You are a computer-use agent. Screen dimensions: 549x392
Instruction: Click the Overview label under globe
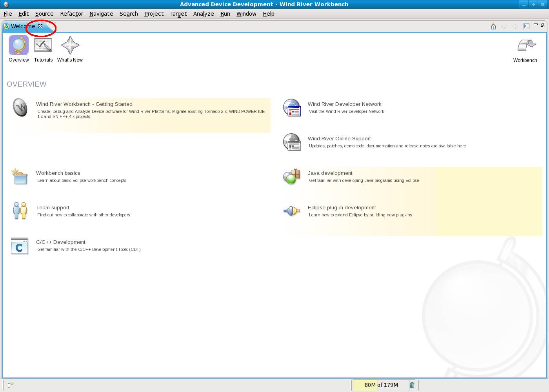pos(19,60)
